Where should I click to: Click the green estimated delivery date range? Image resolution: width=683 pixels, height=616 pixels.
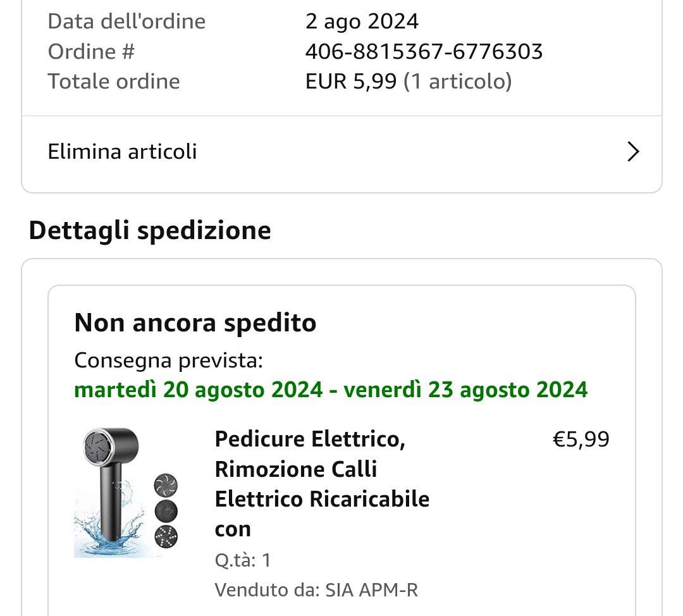click(331, 390)
